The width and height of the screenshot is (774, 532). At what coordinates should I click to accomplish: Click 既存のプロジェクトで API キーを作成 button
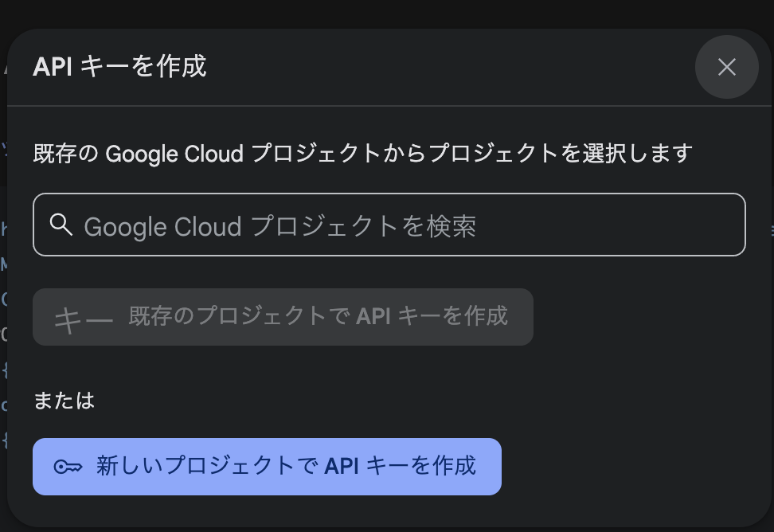[x=283, y=317]
